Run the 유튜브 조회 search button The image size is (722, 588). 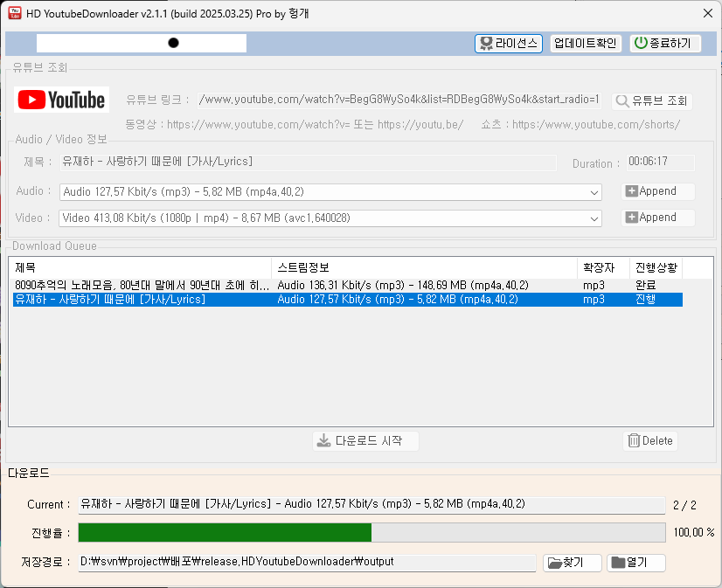click(x=651, y=100)
